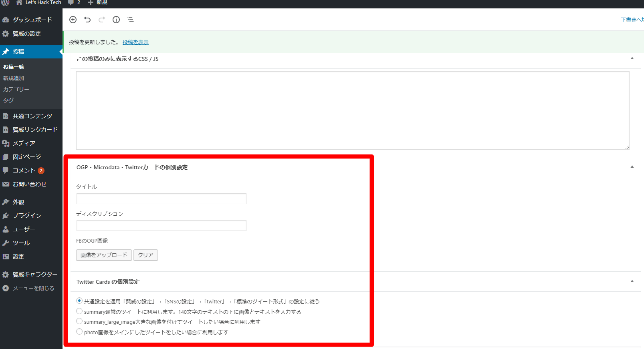Select 共通設定を適用 radio option
644x349 pixels.
coord(79,301)
